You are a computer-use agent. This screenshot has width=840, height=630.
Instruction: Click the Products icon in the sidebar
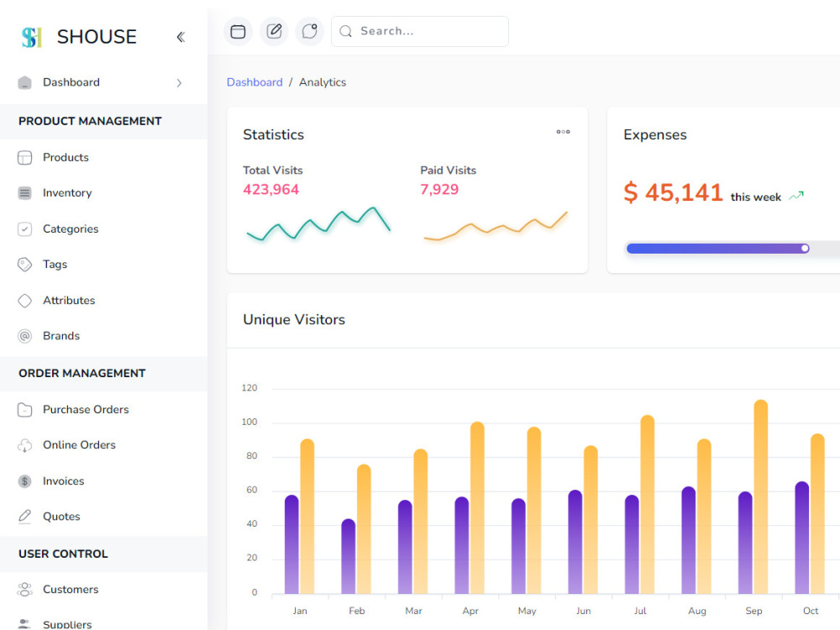pos(24,158)
